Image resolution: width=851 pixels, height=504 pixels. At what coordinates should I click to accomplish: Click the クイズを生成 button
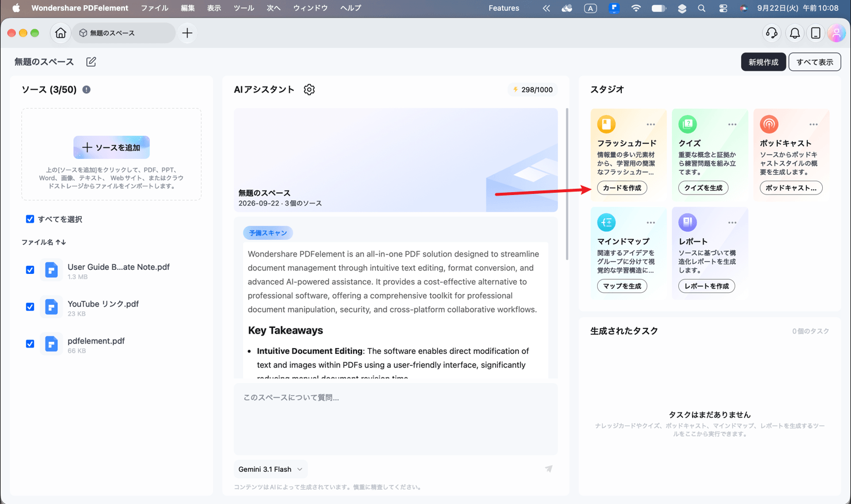point(704,188)
